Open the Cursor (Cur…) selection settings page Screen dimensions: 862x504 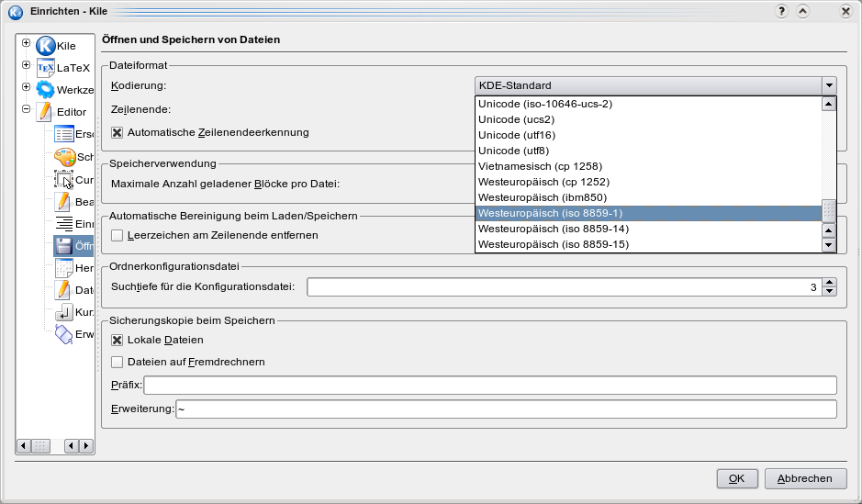pyautogui.click(x=63, y=179)
